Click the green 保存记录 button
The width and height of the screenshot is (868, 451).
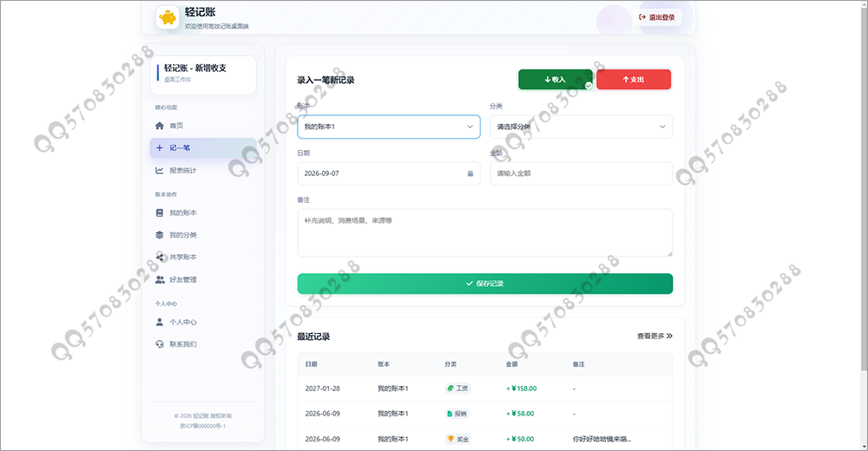485,284
